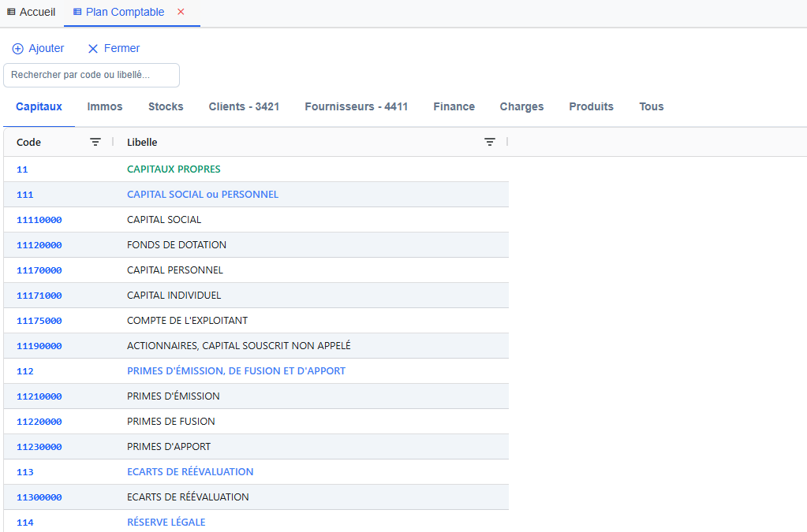This screenshot has height=532, width=807.
Task: Select the Clients - 3421 tab
Action: click(244, 106)
